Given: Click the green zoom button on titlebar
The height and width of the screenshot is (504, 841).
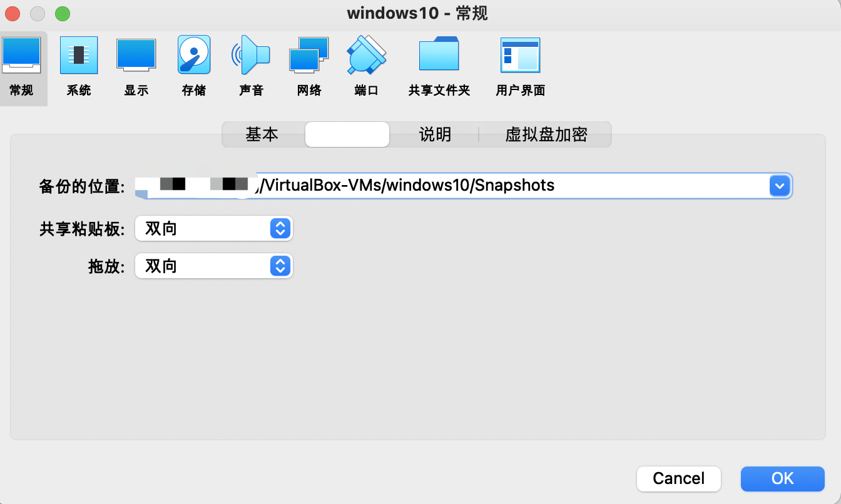Looking at the screenshot, I should (x=62, y=13).
